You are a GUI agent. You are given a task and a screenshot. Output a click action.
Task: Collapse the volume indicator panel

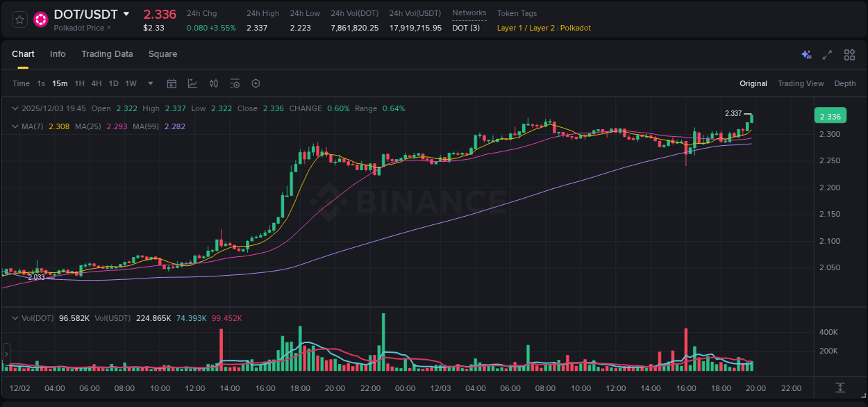(15, 317)
